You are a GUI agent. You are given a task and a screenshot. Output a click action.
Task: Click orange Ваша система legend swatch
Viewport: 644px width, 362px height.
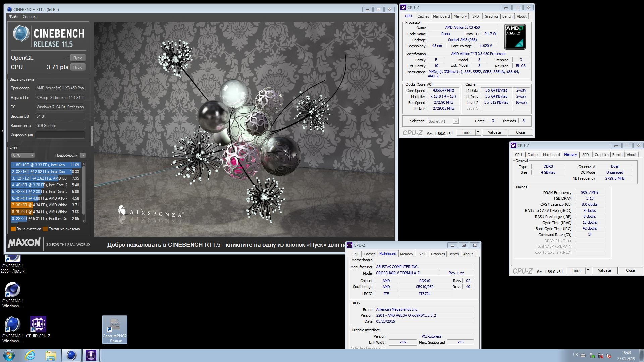click(x=13, y=229)
